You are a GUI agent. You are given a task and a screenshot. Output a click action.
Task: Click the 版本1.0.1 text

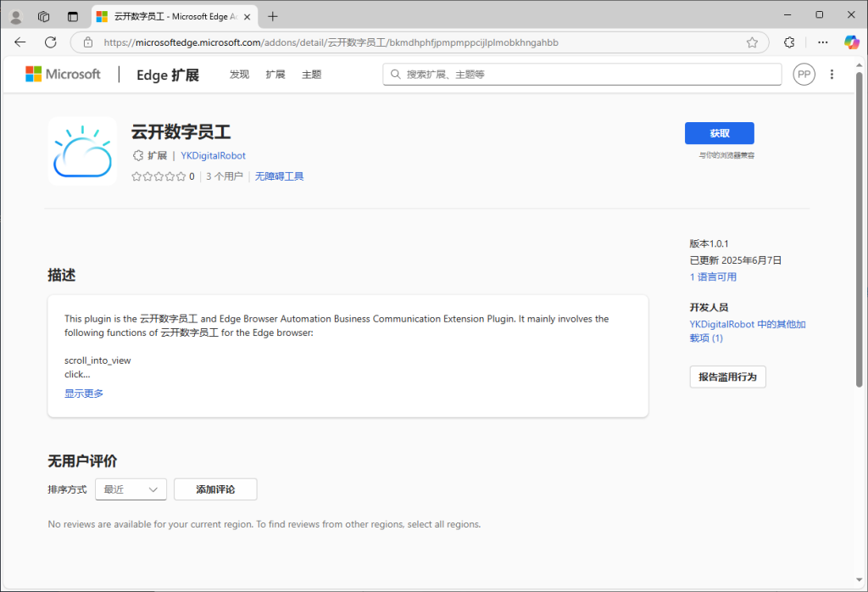coord(709,243)
